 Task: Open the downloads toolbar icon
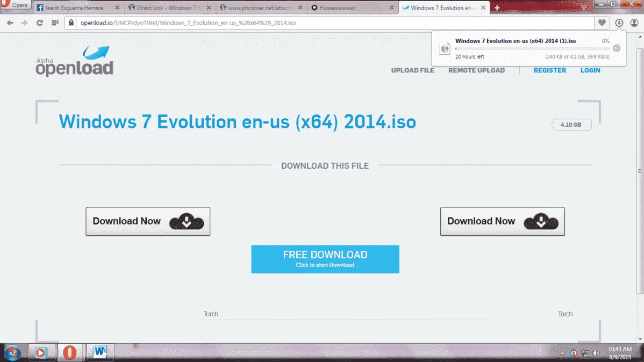619,23
